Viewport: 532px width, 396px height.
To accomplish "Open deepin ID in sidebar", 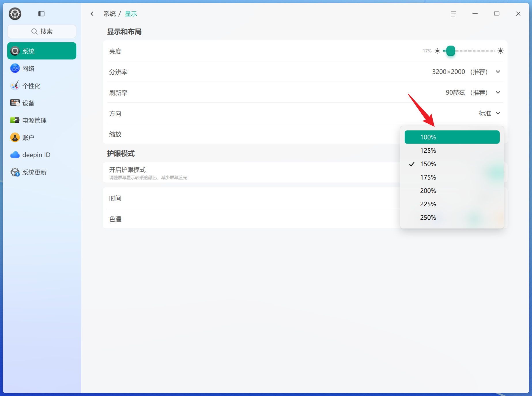I will (x=42, y=155).
